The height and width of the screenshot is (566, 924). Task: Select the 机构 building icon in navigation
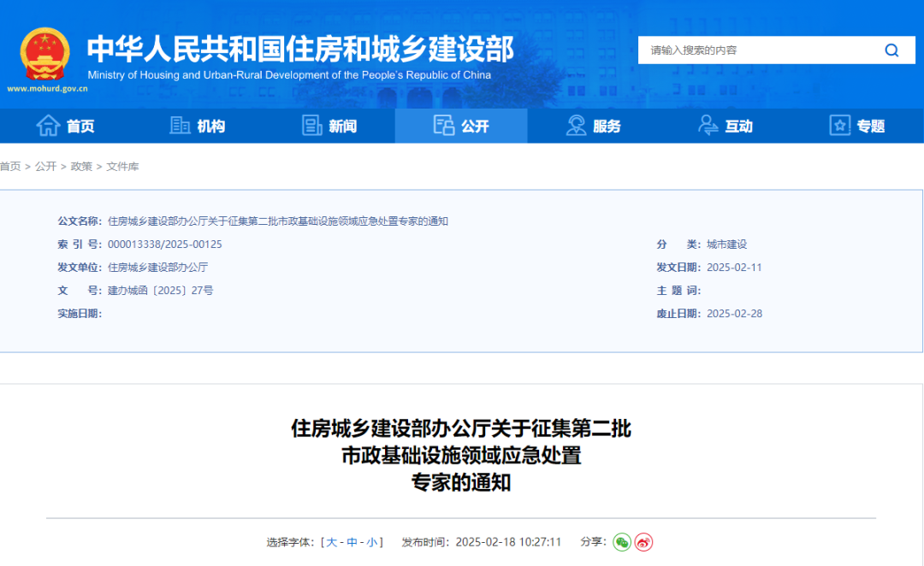click(x=181, y=126)
